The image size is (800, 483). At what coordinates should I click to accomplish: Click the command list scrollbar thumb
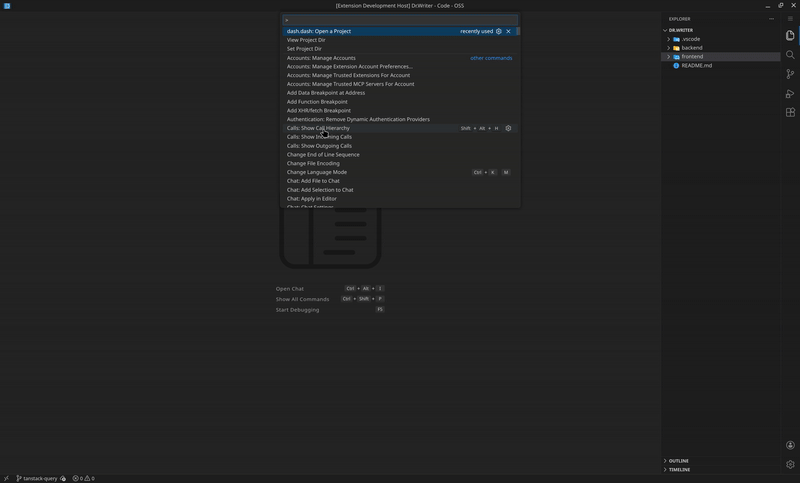point(518,31)
